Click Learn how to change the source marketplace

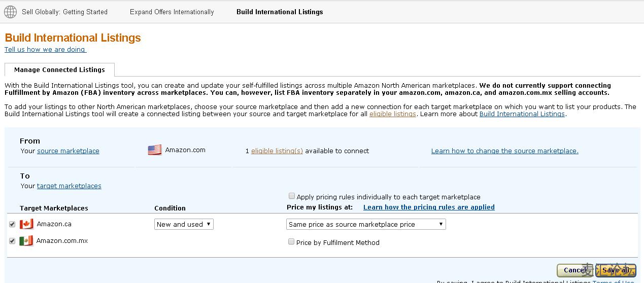click(504, 151)
